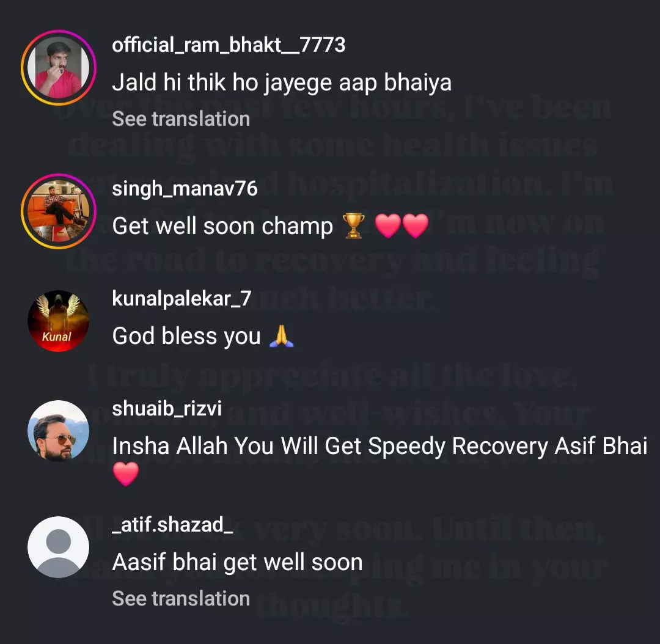660x644 pixels.
Task: Tap trophy emoji in champ comment
Action: (x=354, y=225)
